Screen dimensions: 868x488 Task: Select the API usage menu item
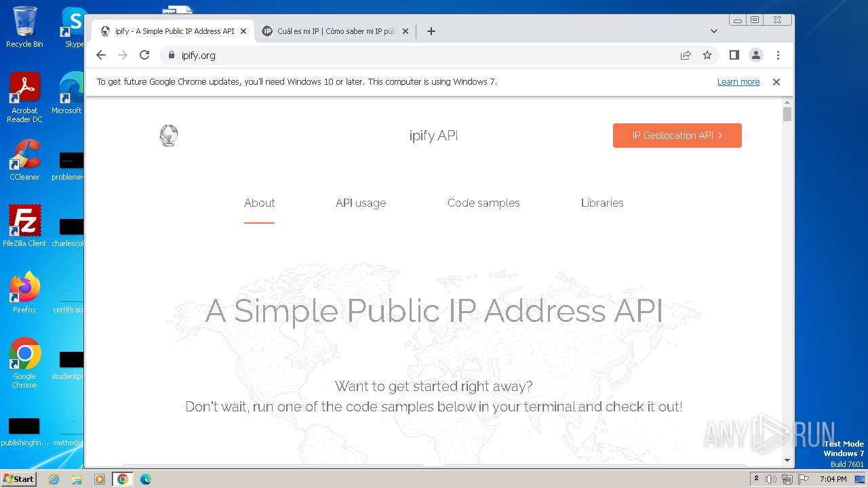tap(361, 203)
